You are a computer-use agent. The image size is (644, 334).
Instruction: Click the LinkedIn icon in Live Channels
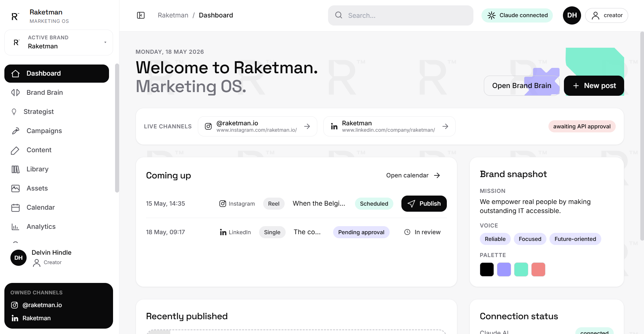pos(334,126)
